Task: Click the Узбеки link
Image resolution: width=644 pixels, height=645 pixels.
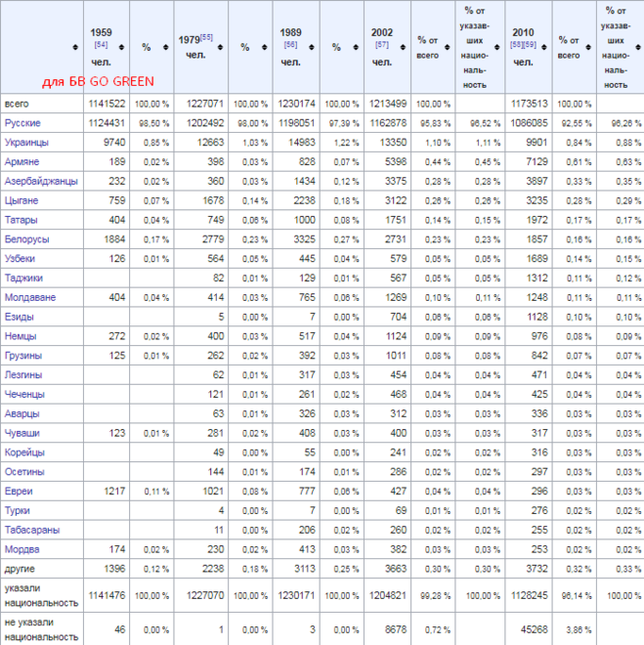Action: (20, 258)
